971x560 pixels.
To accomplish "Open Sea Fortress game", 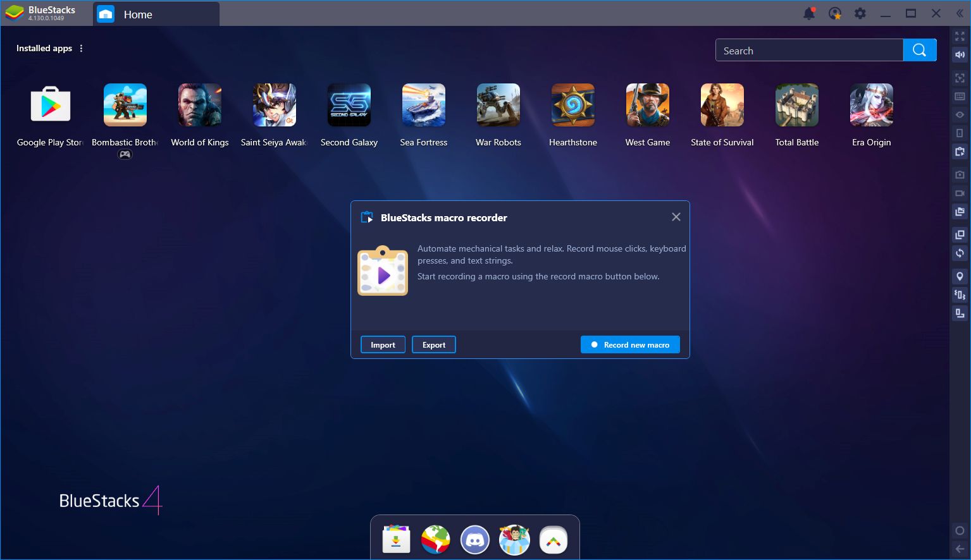I will 424,105.
